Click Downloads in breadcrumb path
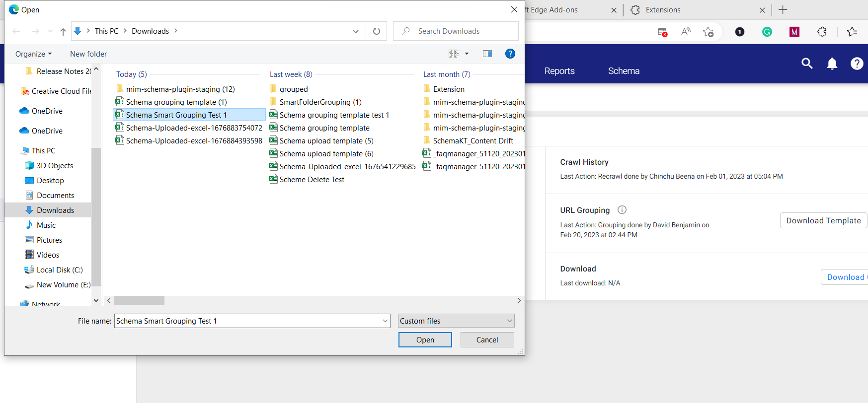Image resolution: width=868 pixels, height=403 pixels. (151, 31)
